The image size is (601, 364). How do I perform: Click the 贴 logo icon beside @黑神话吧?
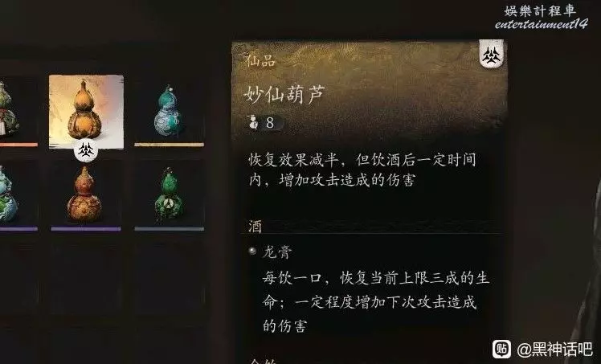[501, 349]
